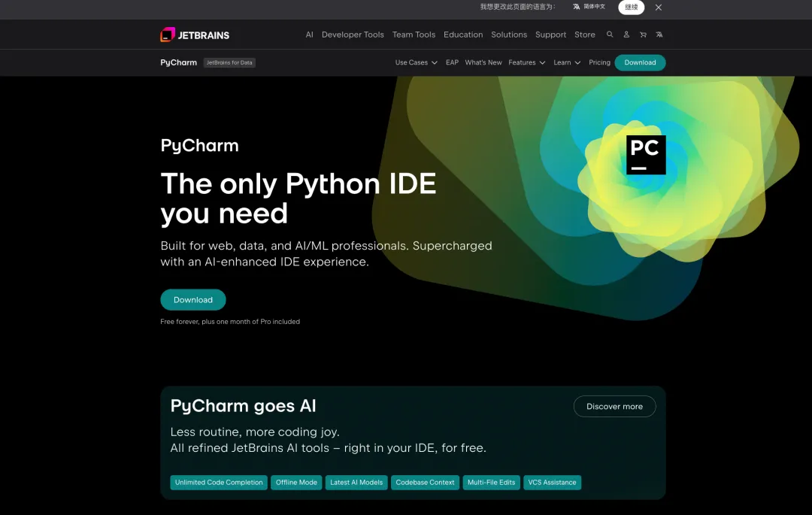Expand the Learn dropdown
812x515 pixels.
(567, 62)
